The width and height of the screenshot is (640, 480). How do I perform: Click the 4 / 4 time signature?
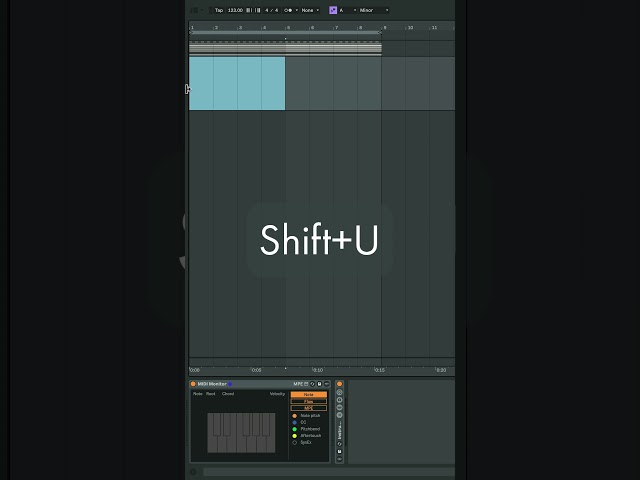271,10
